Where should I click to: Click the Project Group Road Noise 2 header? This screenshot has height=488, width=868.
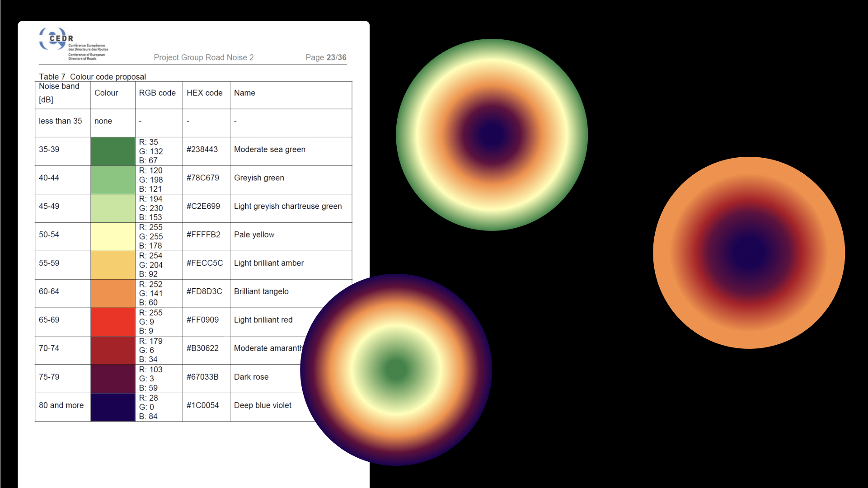[204, 57]
